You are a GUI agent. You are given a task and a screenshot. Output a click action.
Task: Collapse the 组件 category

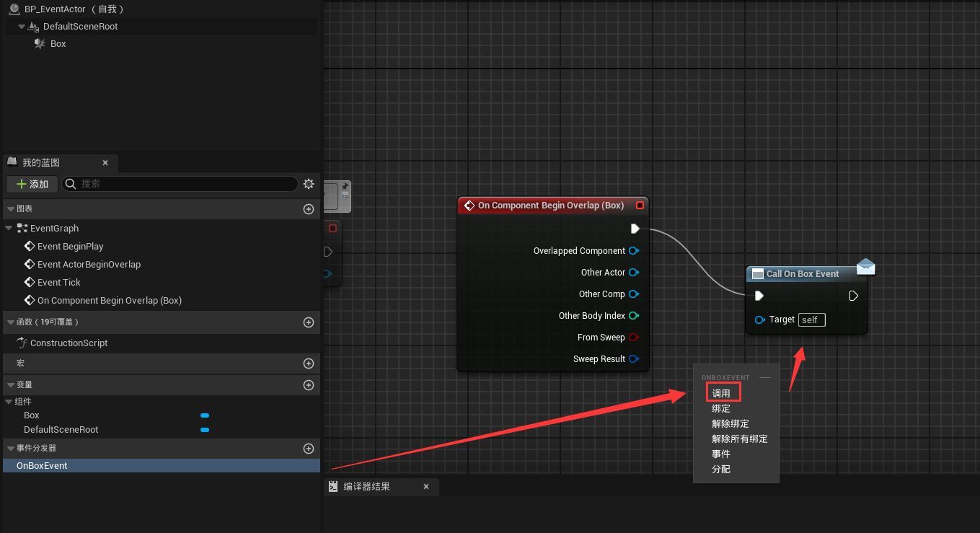point(9,401)
